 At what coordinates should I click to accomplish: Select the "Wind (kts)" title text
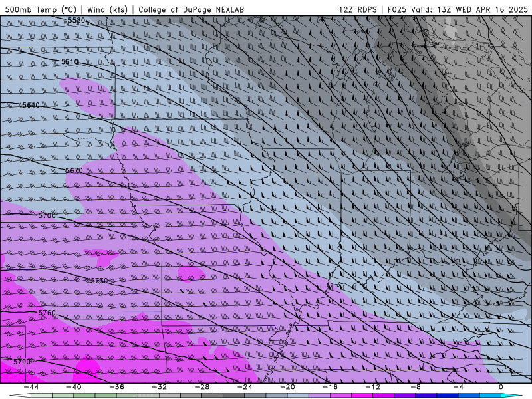tap(107, 9)
